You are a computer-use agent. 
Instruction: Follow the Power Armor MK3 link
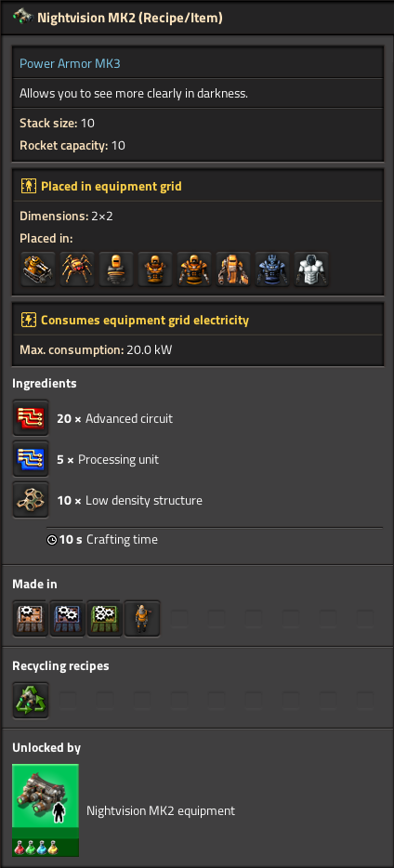point(70,64)
